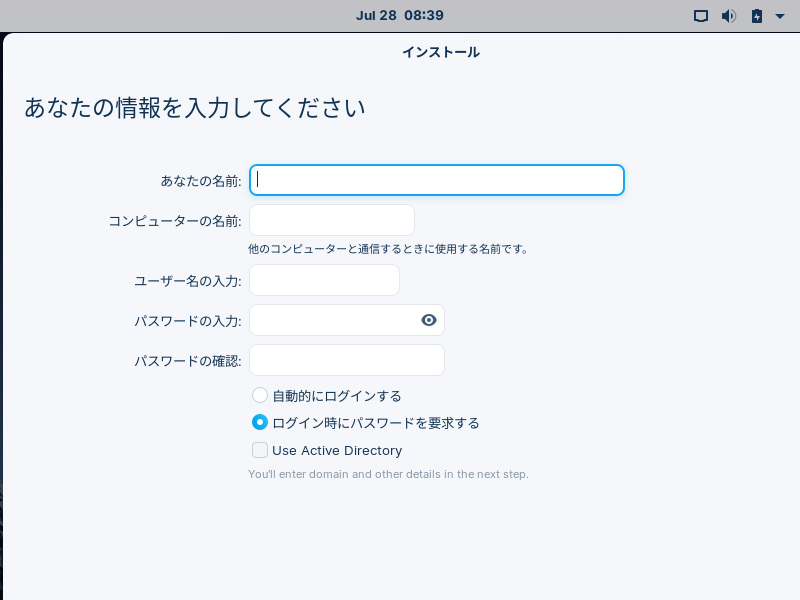Click the あなたの名前: label text

201,181
